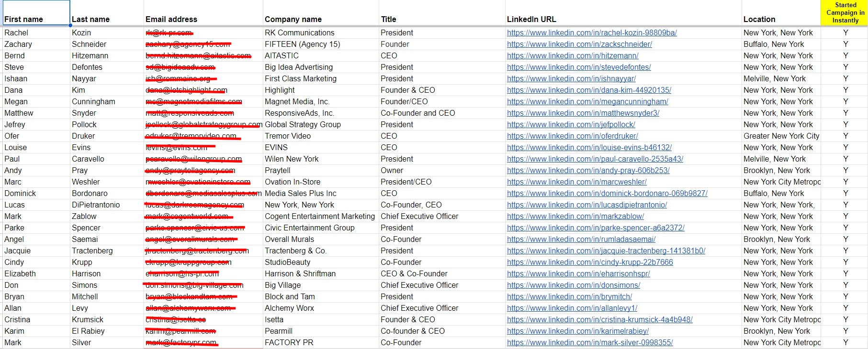868x349 pixels.
Task: Follow the mark-silver LinkedIn link
Action: click(x=590, y=343)
